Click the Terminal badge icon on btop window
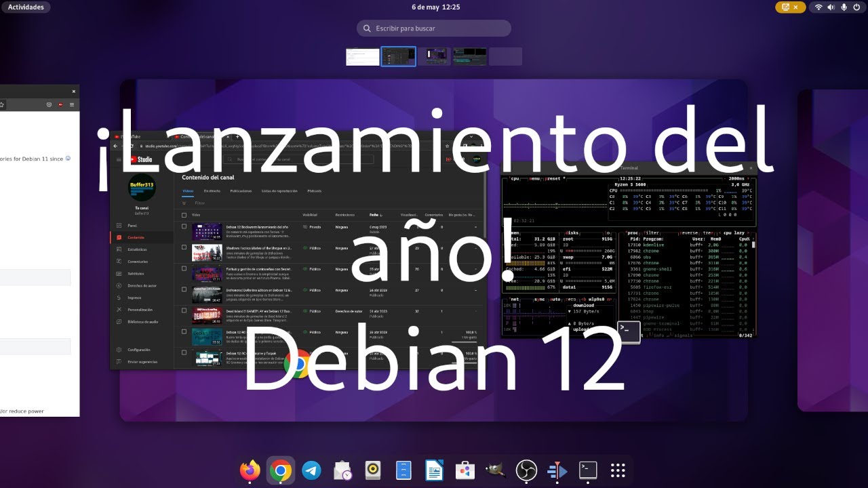 point(629,332)
